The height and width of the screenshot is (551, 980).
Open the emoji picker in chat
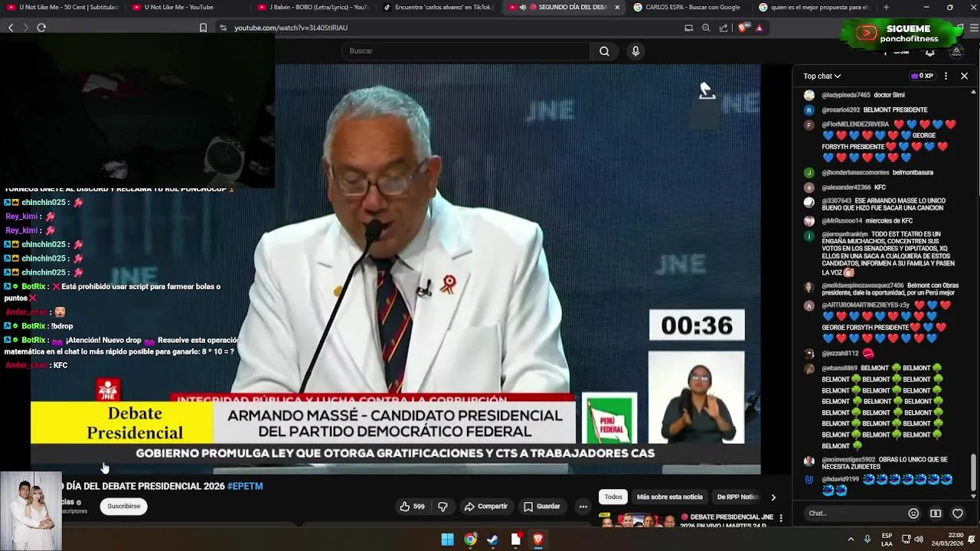click(x=913, y=514)
